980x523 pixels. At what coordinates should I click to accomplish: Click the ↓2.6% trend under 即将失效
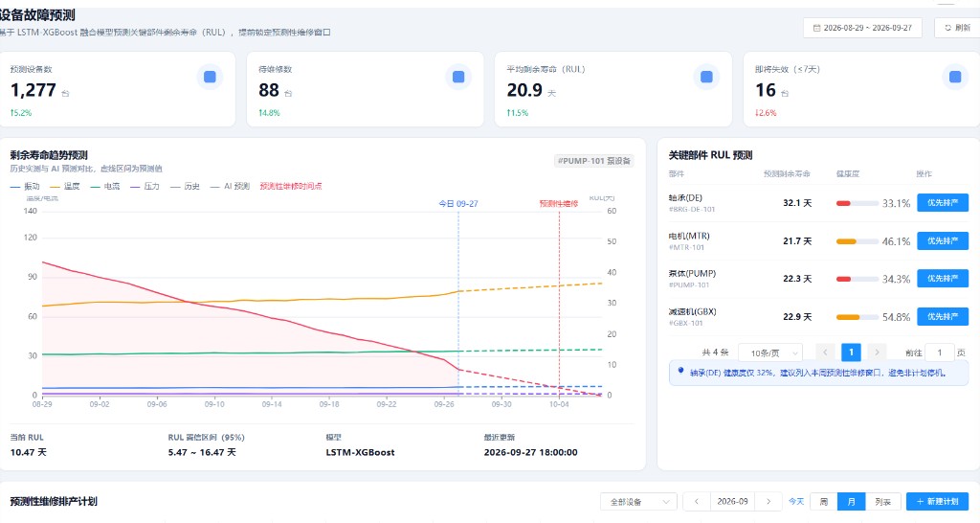(766, 113)
